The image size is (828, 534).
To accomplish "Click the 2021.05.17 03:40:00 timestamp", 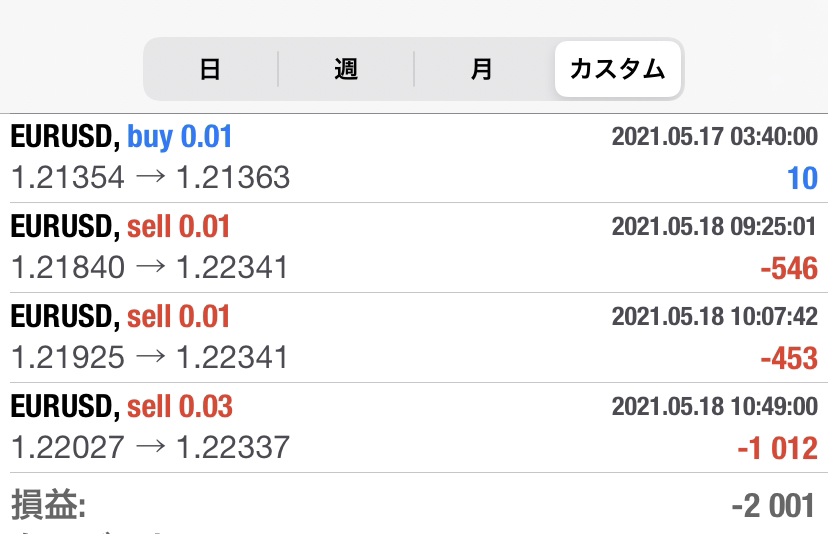I will point(714,137).
